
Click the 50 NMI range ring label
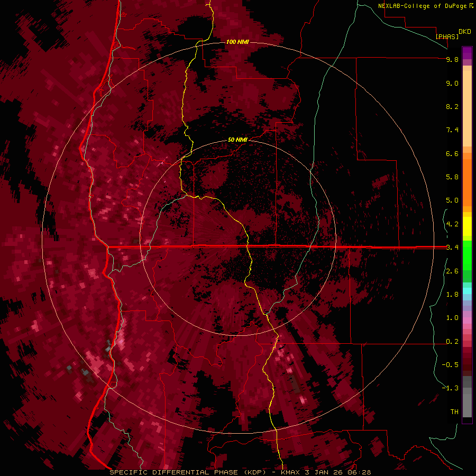point(237,140)
